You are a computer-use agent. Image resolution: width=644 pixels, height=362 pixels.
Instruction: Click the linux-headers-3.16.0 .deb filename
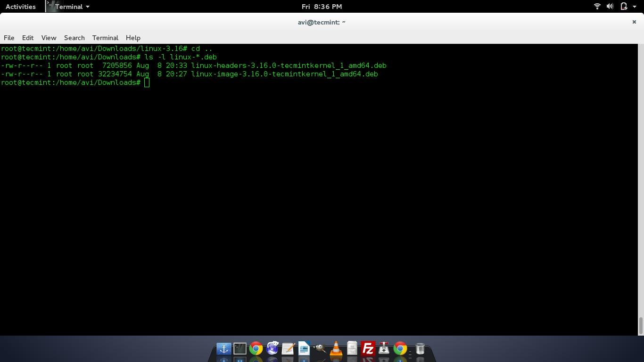[x=289, y=66]
